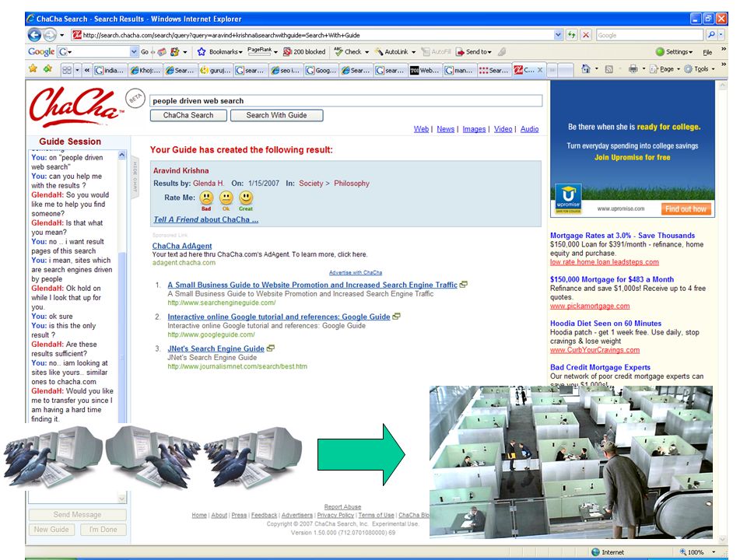Open Favorites Center star icon
The image size is (747, 560).
tap(33, 68)
